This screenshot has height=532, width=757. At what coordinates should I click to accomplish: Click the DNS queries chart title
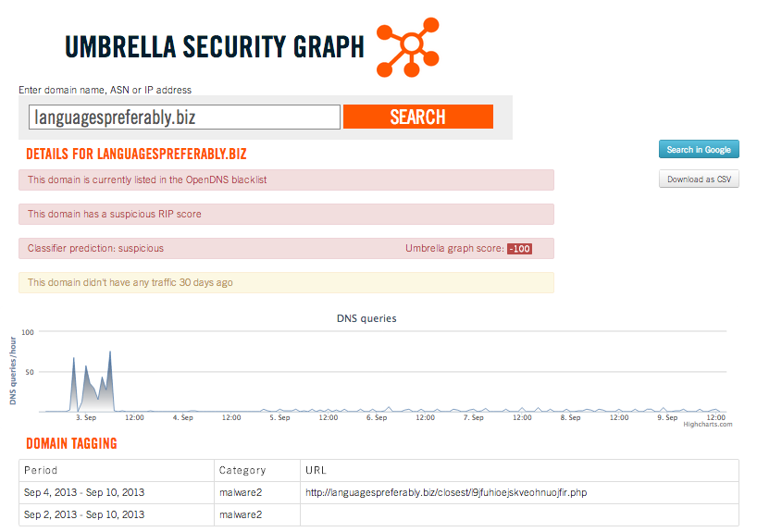click(366, 318)
